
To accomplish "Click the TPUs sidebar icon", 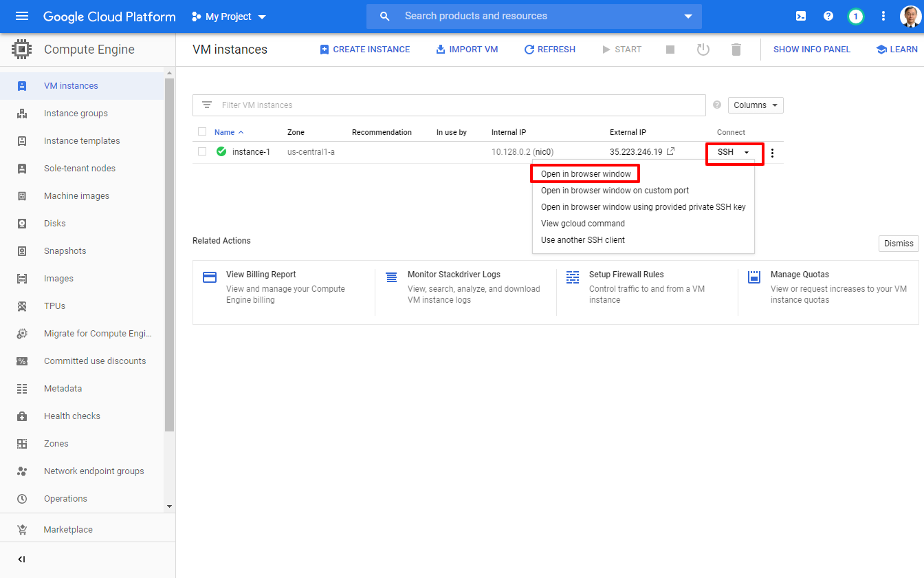I will (22, 306).
